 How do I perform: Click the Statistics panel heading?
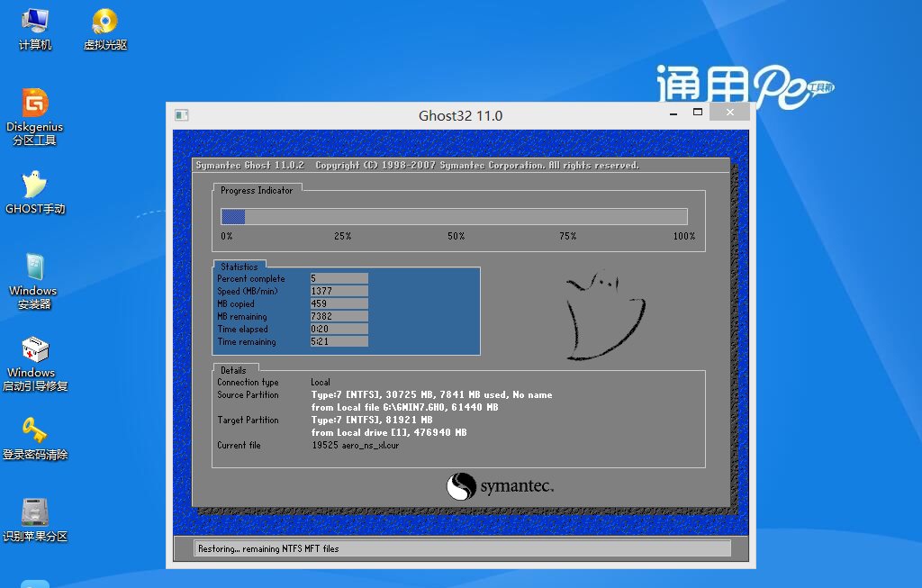click(x=240, y=267)
